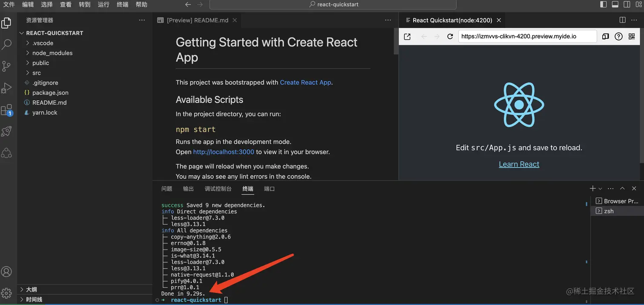644x305 pixels.
Task: Open Source Control in activity bar
Action: point(6,66)
